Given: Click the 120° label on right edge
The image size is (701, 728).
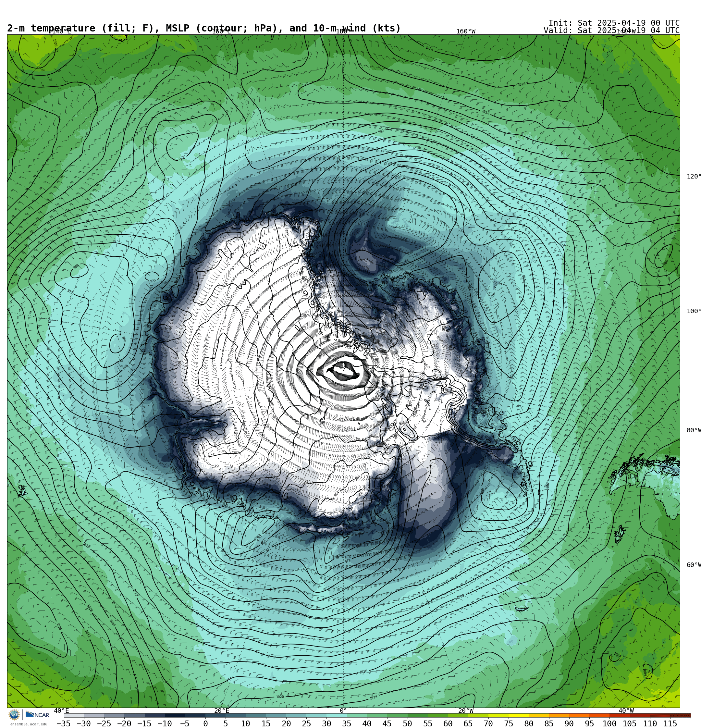Looking at the screenshot, I should 694,177.
